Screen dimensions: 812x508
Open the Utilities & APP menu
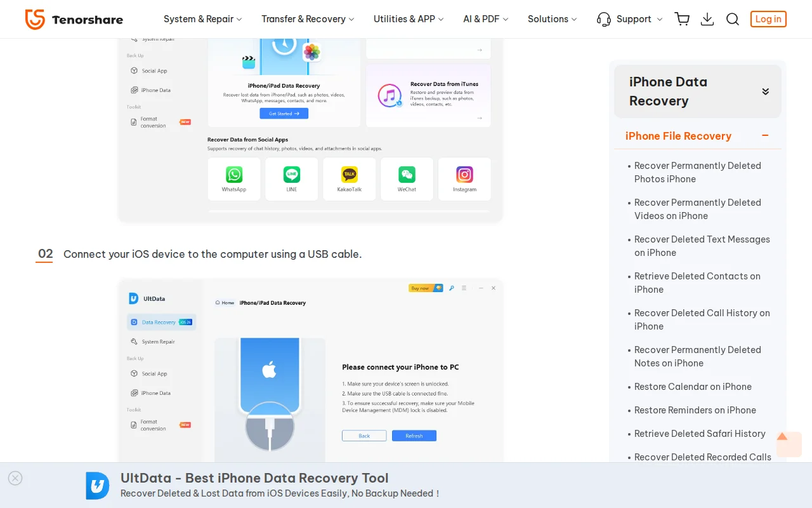[x=409, y=19]
